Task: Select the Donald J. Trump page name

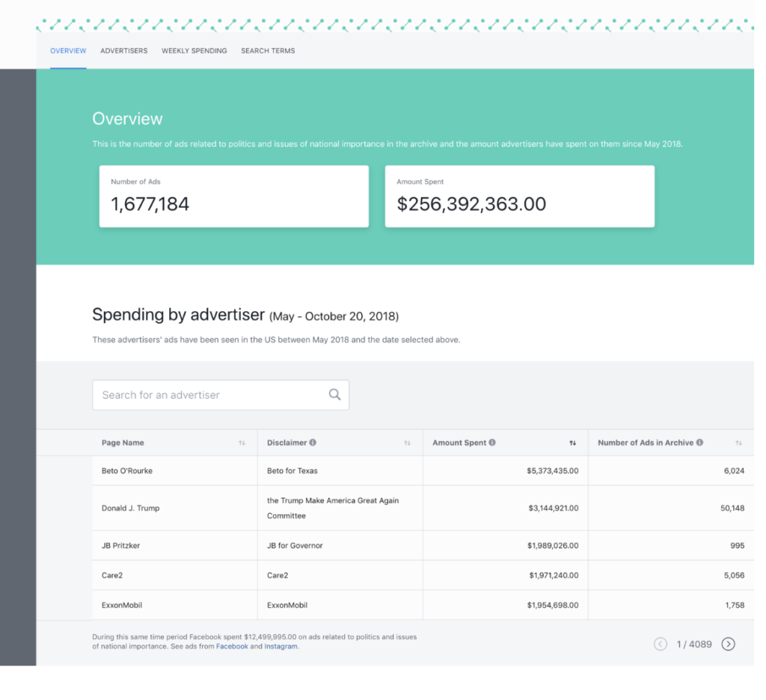Action: click(130, 508)
